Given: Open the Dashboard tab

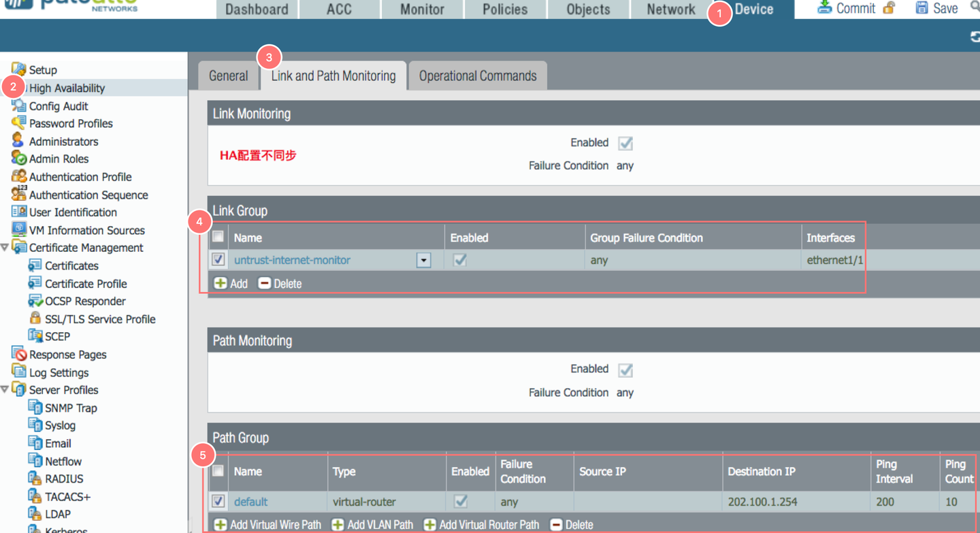Looking at the screenshot, I should coord(257,10).
